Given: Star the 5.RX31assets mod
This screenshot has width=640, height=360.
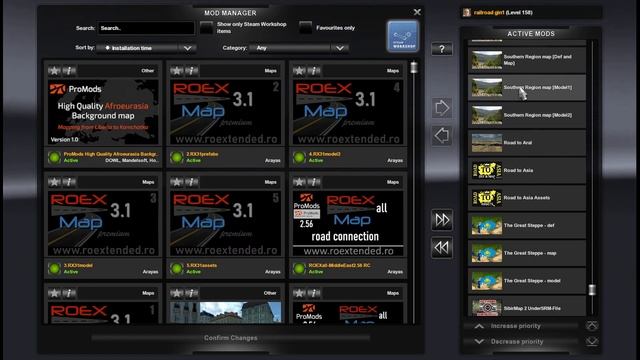Looking at the screenshot, I should [176, 182].
